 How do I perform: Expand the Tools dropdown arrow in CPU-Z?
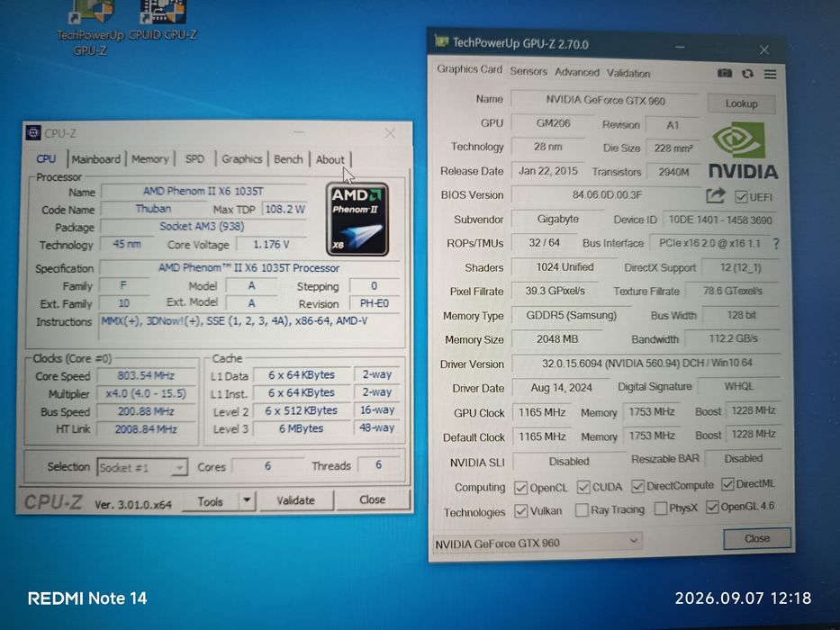(x=247, y=500)
